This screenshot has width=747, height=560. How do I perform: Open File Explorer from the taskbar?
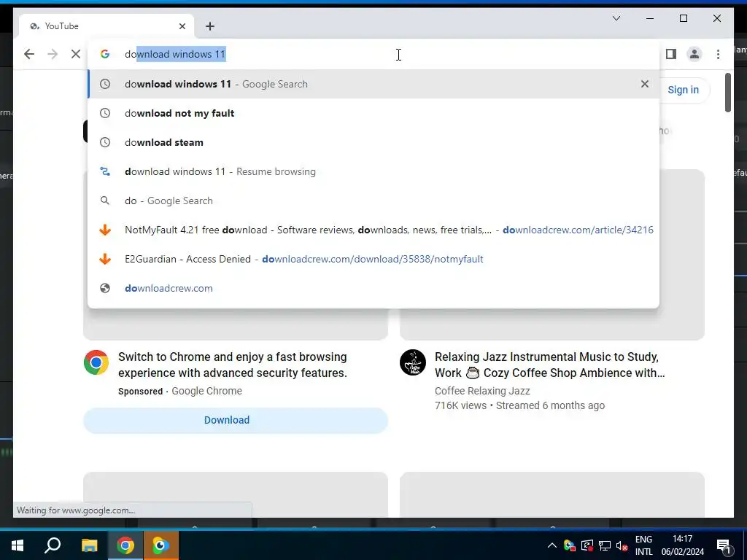click(89, 545)
